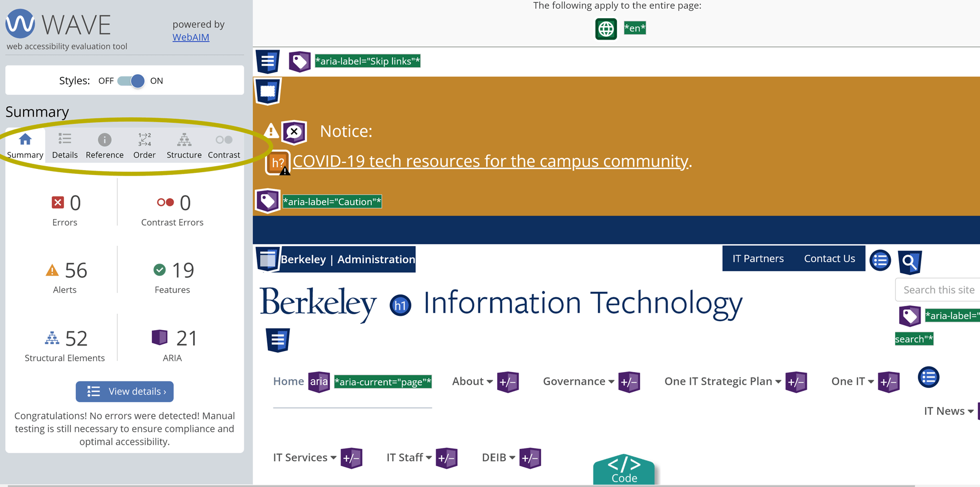This screenshot has height=487, width=980.
Task: Click the aria-label="Skip links" annotation
Action: pyautogui.click(x=367, y=61)
